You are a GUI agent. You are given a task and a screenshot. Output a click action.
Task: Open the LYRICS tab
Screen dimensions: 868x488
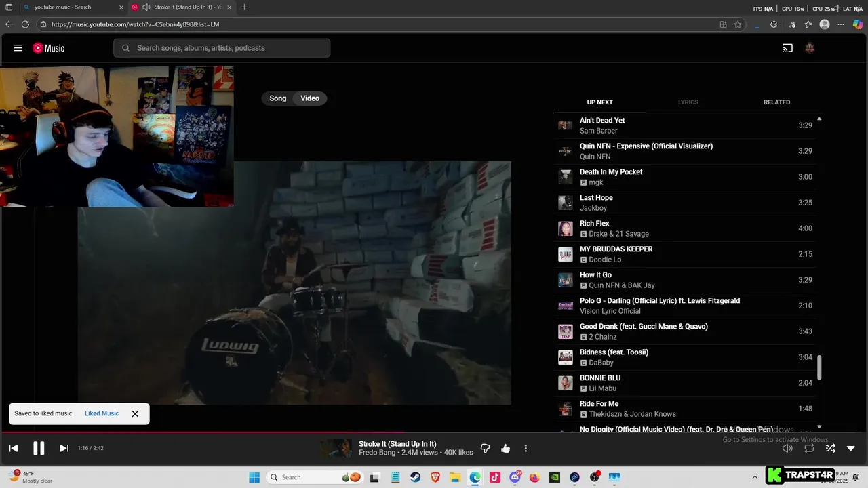pos(688,102)
